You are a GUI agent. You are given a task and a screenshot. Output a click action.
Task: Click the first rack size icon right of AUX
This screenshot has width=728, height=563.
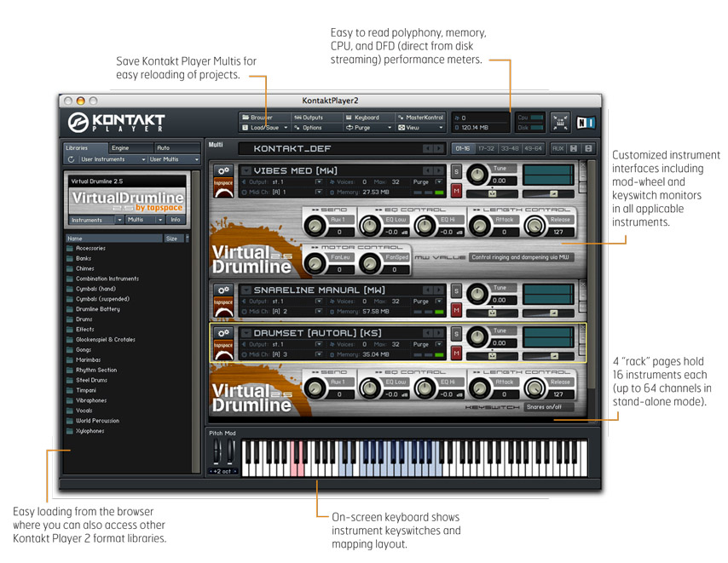pos(574,148)
